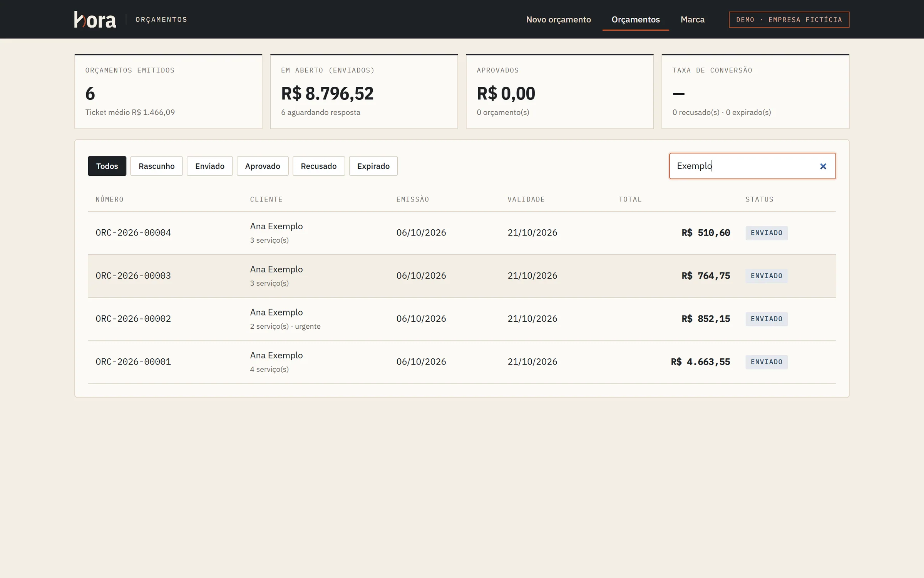Image resolution: width=924 pixels, height=578 pixels.
Task: Click the Emissão column header
Action: click(x=413, y=199)
